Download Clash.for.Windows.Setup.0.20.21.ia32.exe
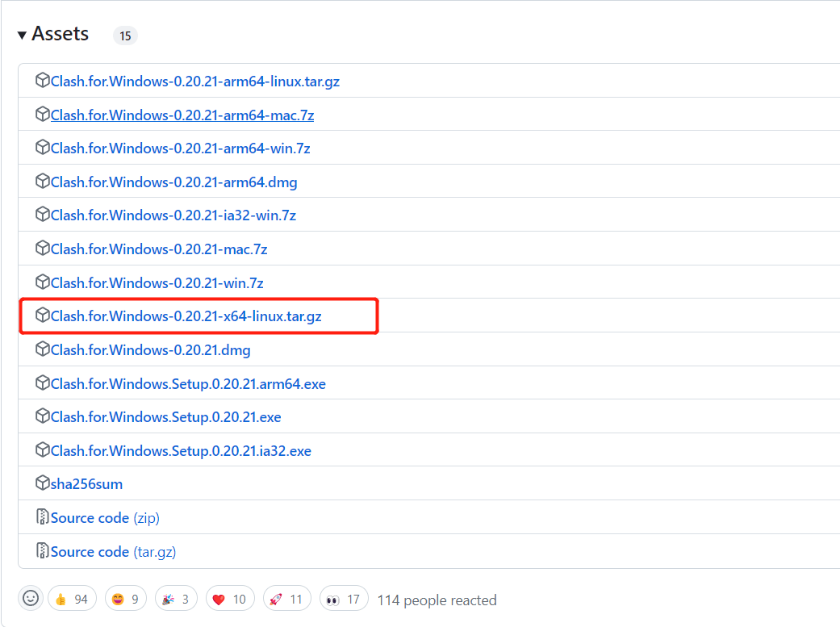Image resolution: width=840 pixels, height=627 pixels. point(181,451)
